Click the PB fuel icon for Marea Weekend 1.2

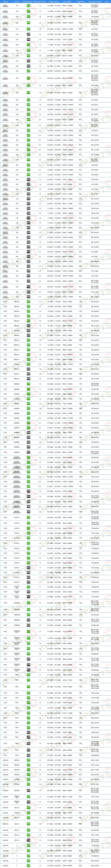(28, 458)
